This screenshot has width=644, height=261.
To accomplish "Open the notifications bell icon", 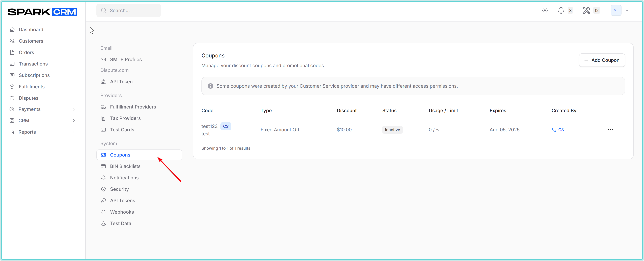I will [x=561, y=11].
